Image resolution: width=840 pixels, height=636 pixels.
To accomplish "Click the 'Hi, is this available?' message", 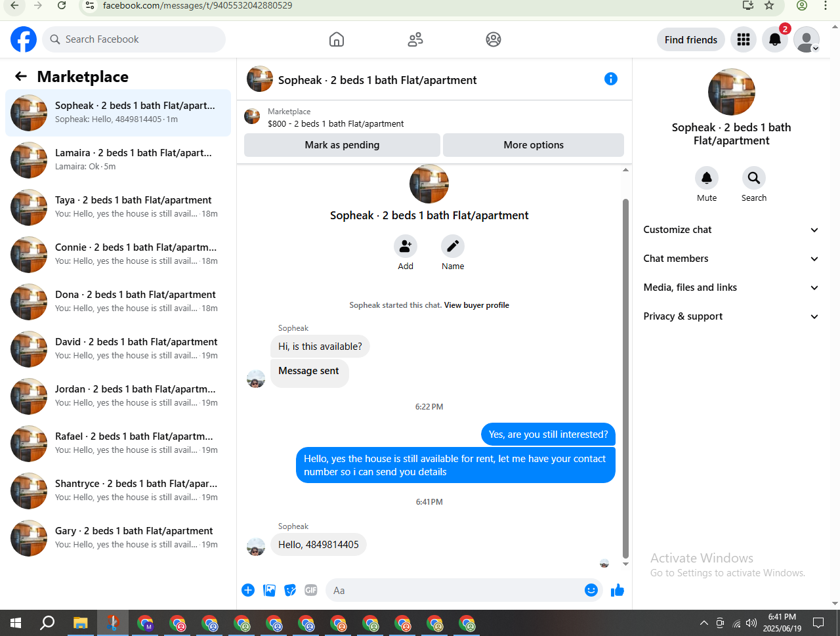I will 320,347.
